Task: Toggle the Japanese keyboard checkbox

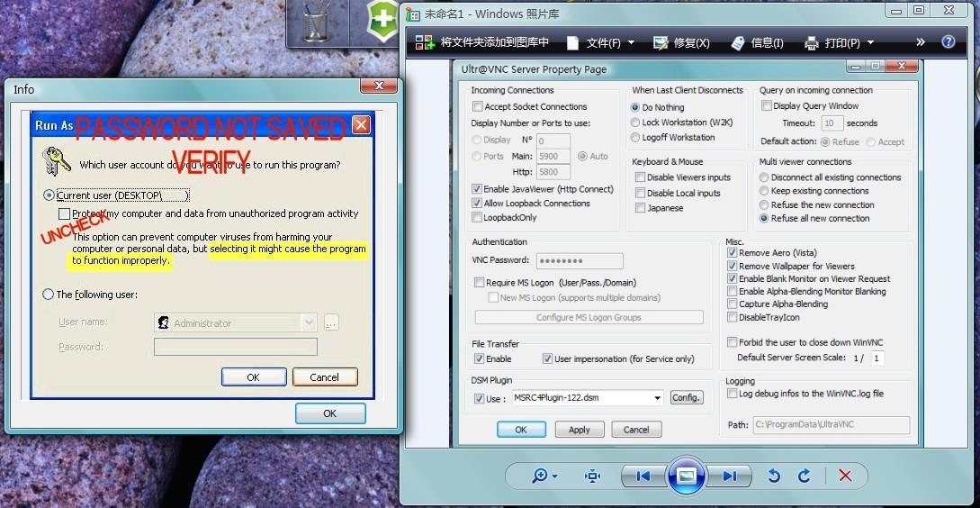Action: [640, 208]
